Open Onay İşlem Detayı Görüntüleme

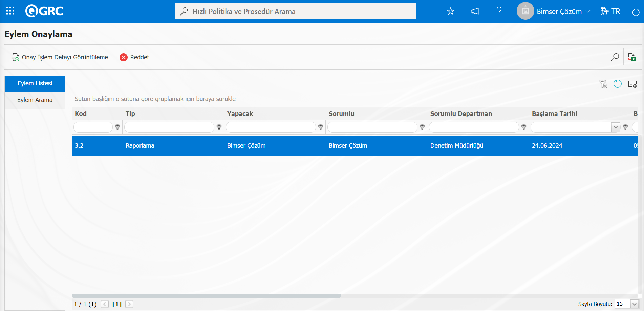click(60, 57)
